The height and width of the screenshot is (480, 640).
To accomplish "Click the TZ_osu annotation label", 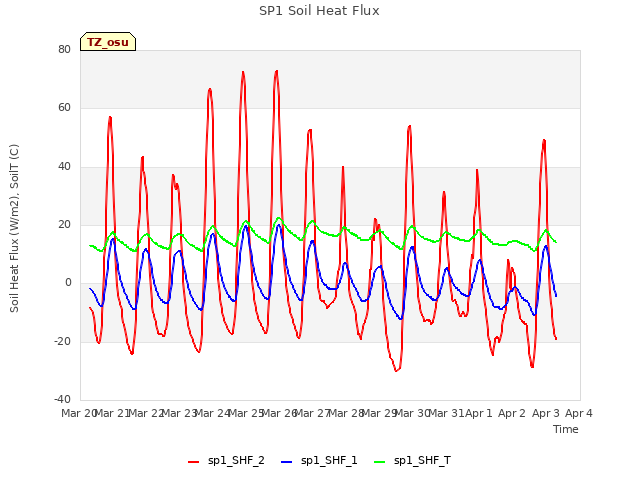I will click(x=108, y=42).
